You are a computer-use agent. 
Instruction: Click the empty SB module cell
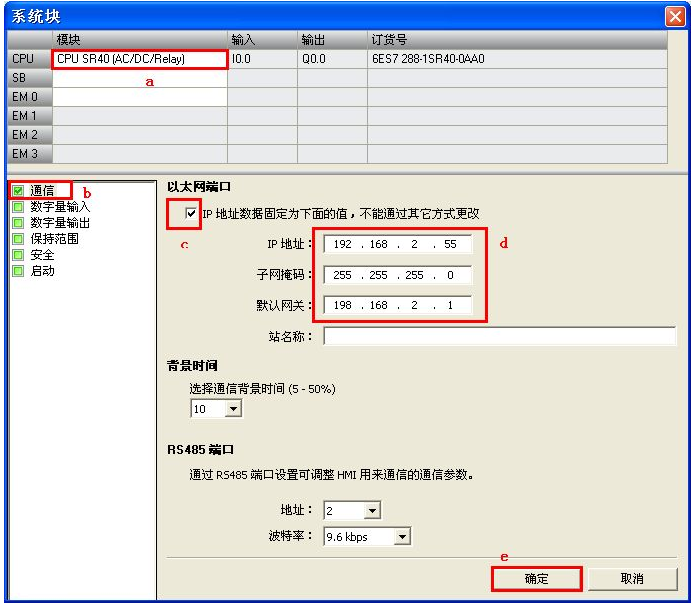(x=140, y=78)
